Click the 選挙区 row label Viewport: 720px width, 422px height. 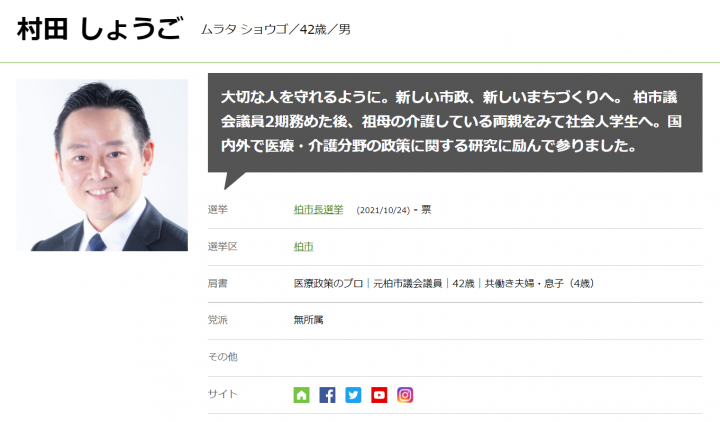[x=222, y=247]
